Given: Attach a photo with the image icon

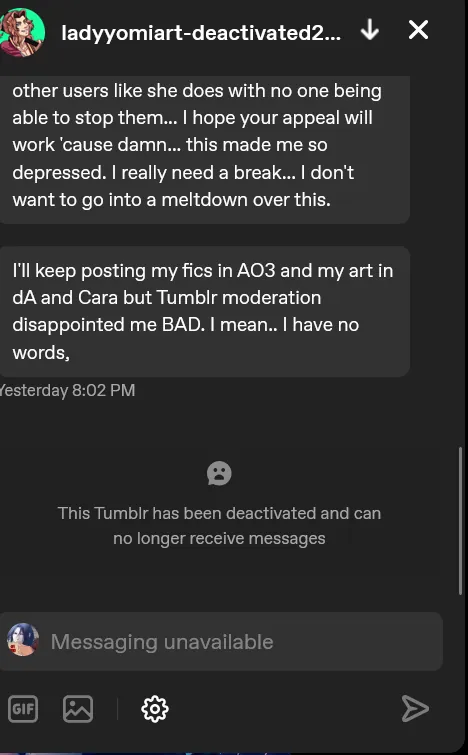Looking at the screenshot, I should [x=78, y=709].
